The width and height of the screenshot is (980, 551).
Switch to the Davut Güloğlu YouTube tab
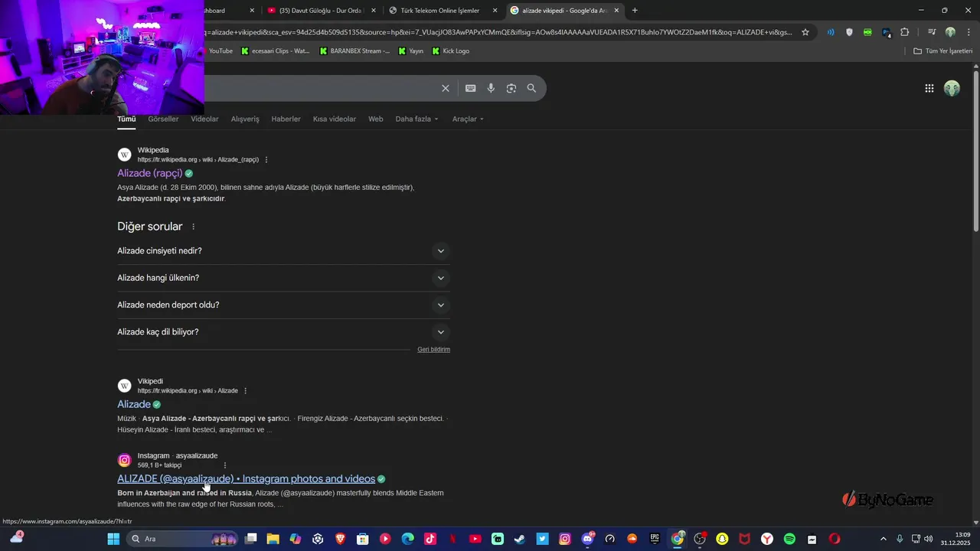pyautogui.click(x=322, y=10)
